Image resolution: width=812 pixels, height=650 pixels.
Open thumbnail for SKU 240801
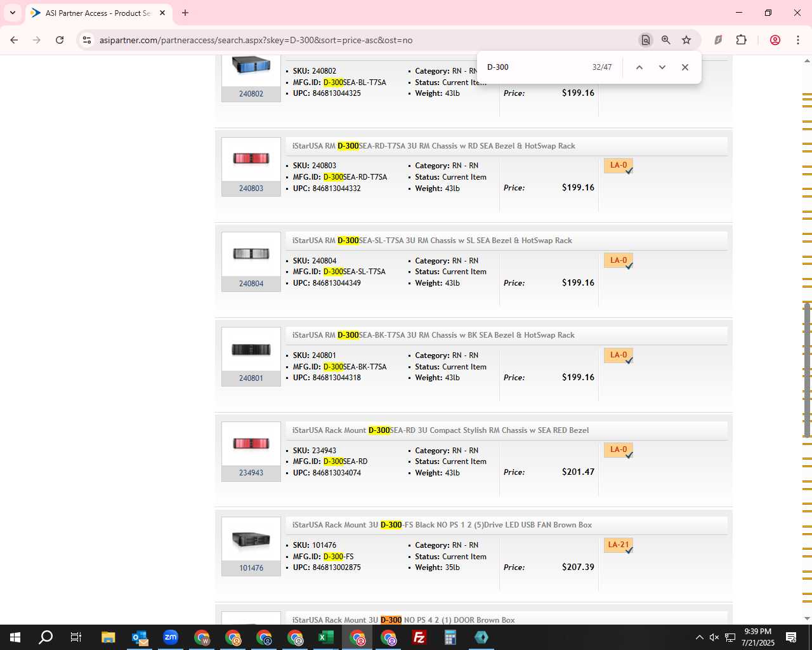click(251, 349)
